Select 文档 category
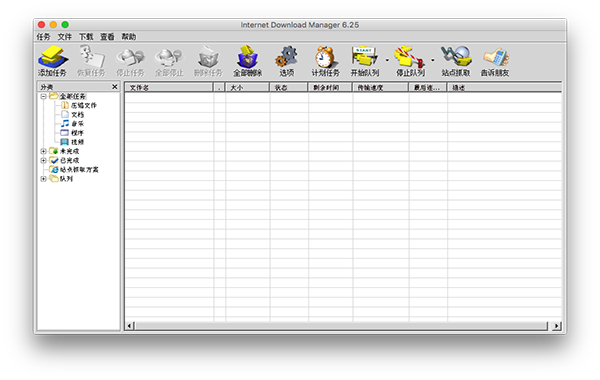The image size is (600, 380). (x=72, y=114)
